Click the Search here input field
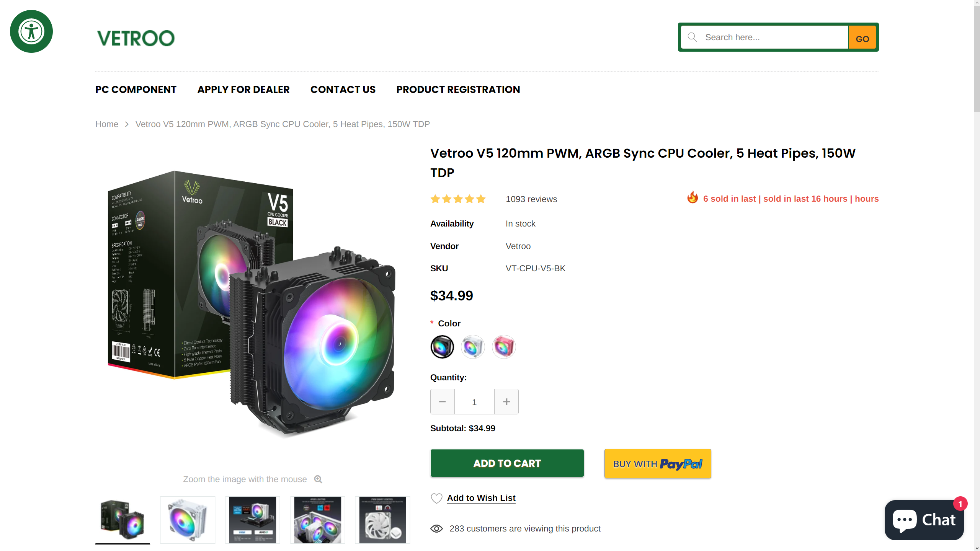 [x=773, y=37]
